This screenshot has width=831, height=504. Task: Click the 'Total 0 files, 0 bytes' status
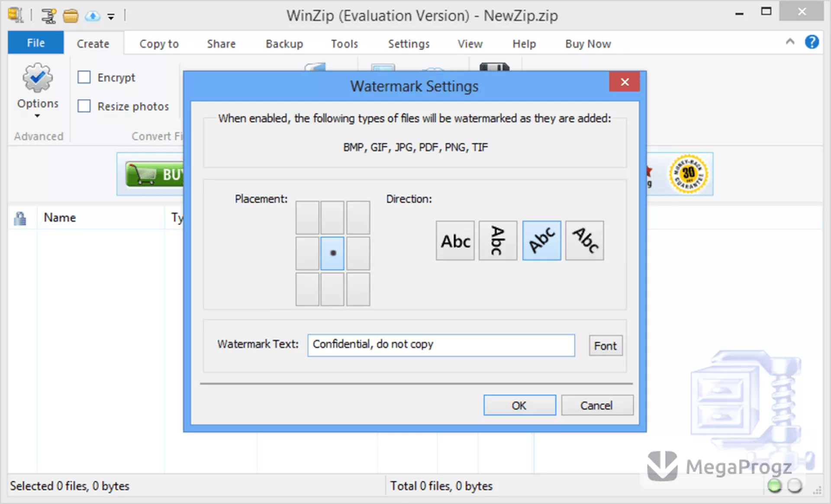(441, 486)
